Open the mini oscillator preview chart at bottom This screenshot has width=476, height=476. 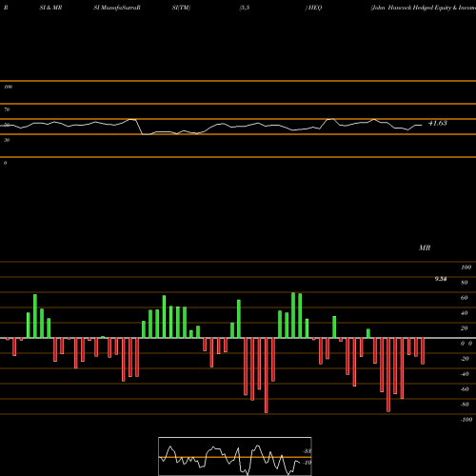coord(235,456)
